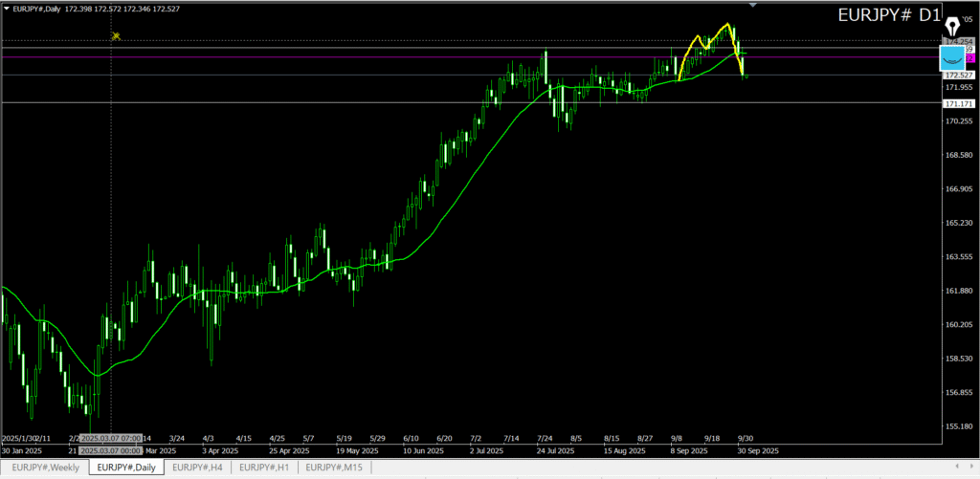Click the yellow cross marker on chart
980x479 pixels.
coord(116,36)
